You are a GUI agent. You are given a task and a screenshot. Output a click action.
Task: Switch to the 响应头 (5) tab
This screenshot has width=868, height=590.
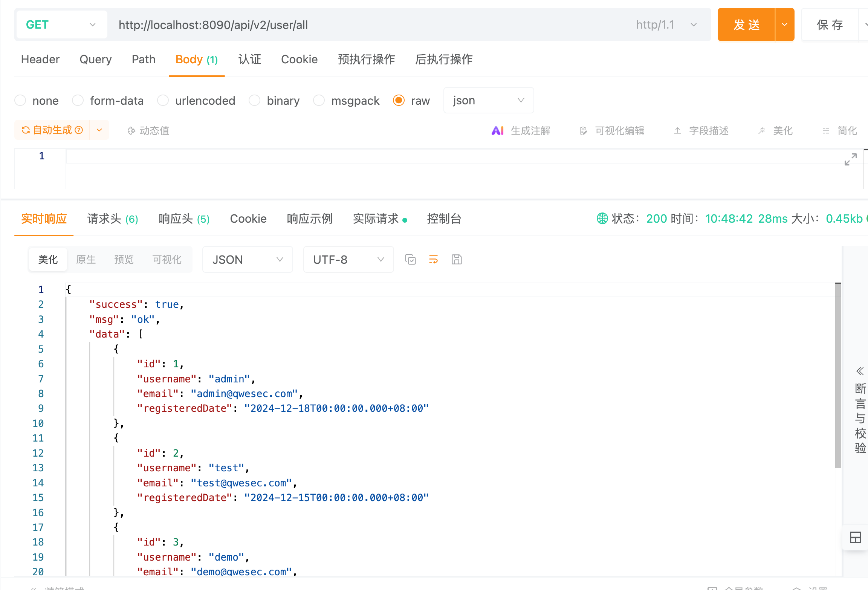tap(184, 219)
